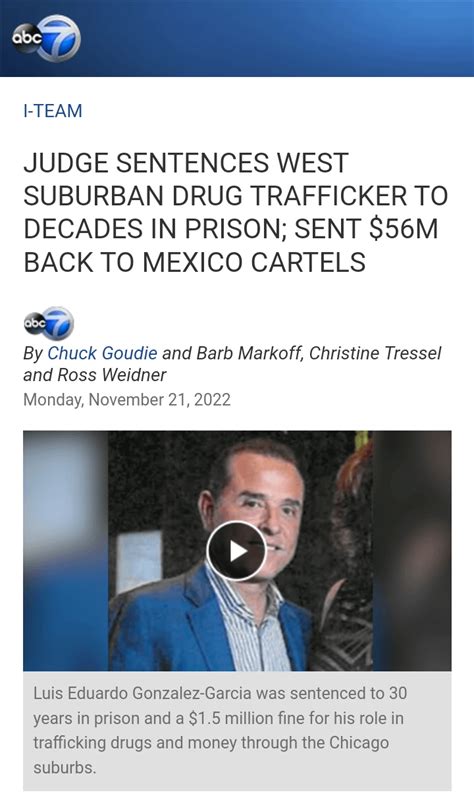Click the headline's first line 'JUDGE SENTENCES WEST'
Viewport: 474px width, 807px height.
[186, 163]
